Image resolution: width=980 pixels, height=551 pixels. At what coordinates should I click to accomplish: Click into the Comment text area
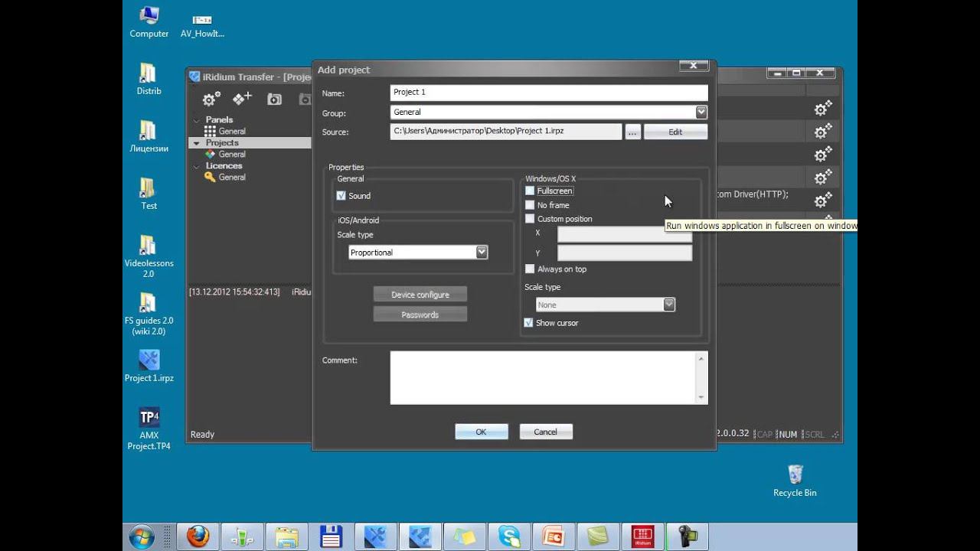(542, 377)
